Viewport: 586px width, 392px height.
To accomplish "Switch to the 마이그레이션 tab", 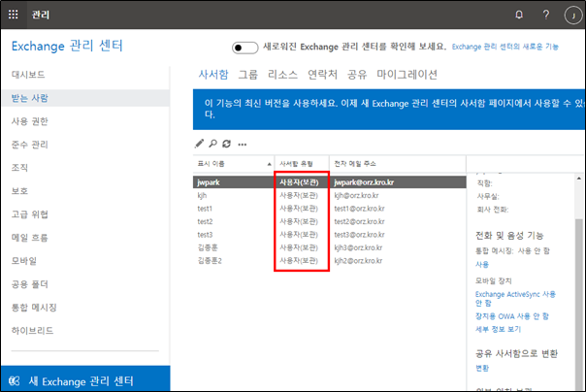I will click(407, 75).
